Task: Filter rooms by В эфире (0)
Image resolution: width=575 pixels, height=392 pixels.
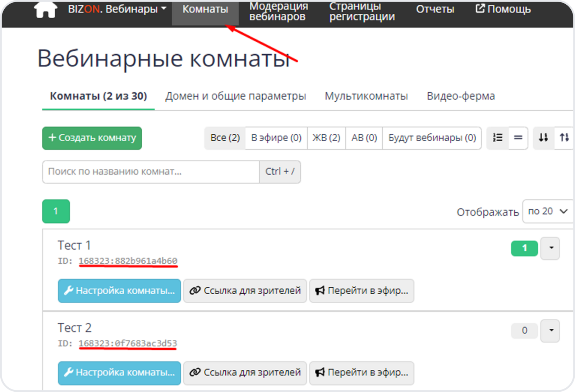Action: [x=276, y=138]
